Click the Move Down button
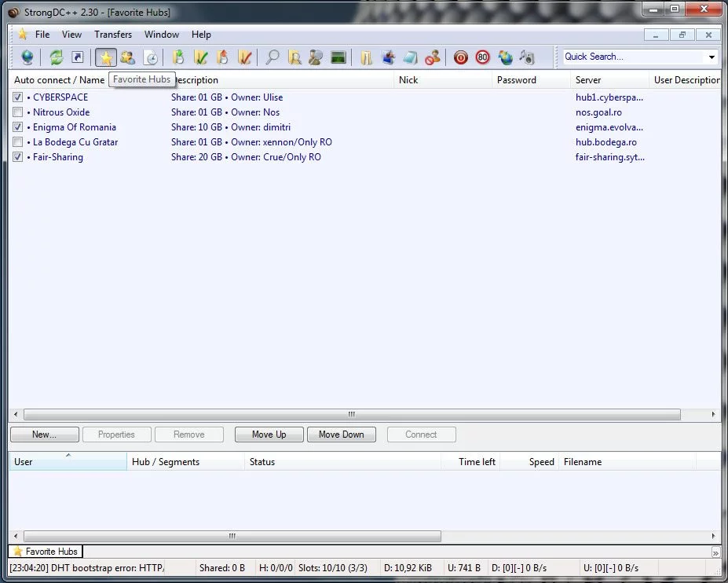 pyautogui.click(x=342, y=434)
